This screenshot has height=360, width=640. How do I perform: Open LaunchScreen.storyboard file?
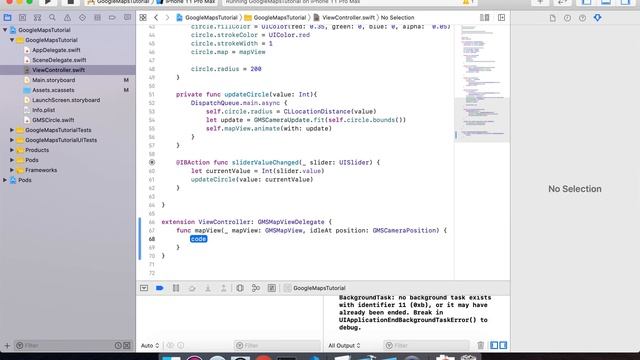point(66,100)
